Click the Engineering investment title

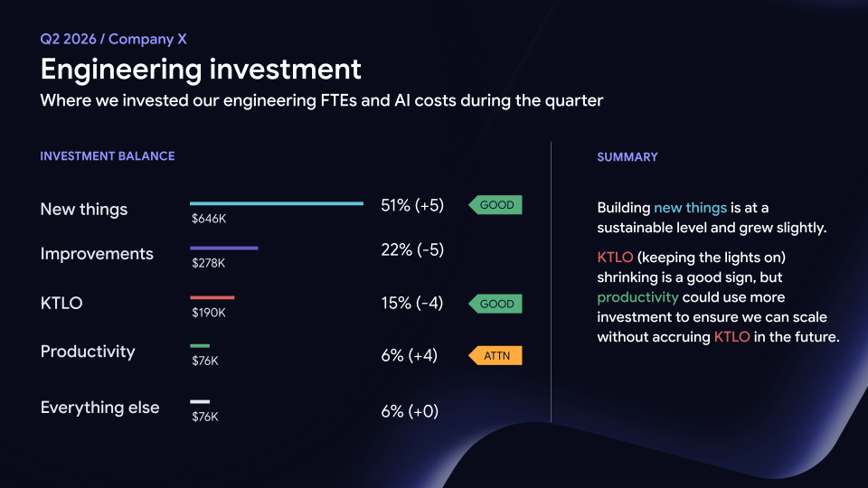(x=201, y=70)
